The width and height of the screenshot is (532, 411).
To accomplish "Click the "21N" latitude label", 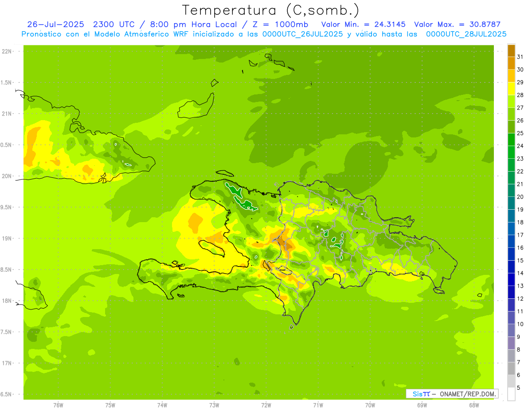I will pos(6,114).
